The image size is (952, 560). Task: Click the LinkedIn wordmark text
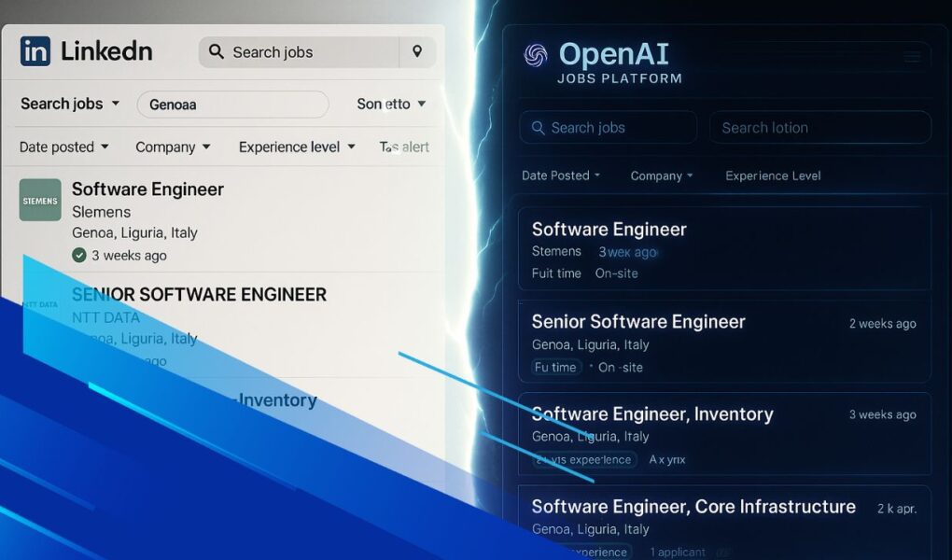(x=106, y=51)
